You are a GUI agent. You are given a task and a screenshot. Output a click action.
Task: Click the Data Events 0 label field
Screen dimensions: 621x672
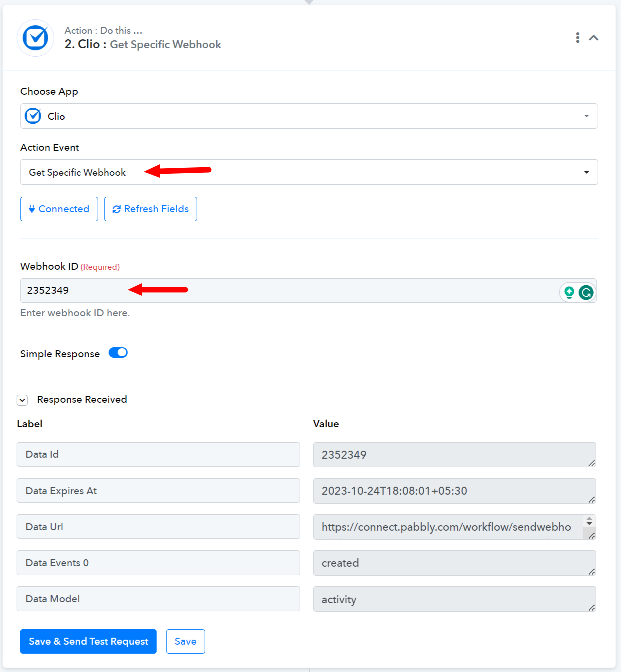tap(158, 563)
